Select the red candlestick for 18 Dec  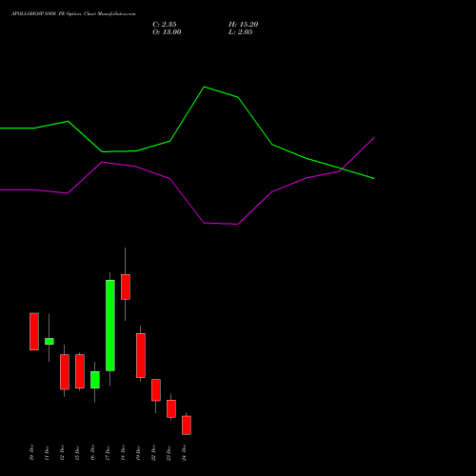126,287
